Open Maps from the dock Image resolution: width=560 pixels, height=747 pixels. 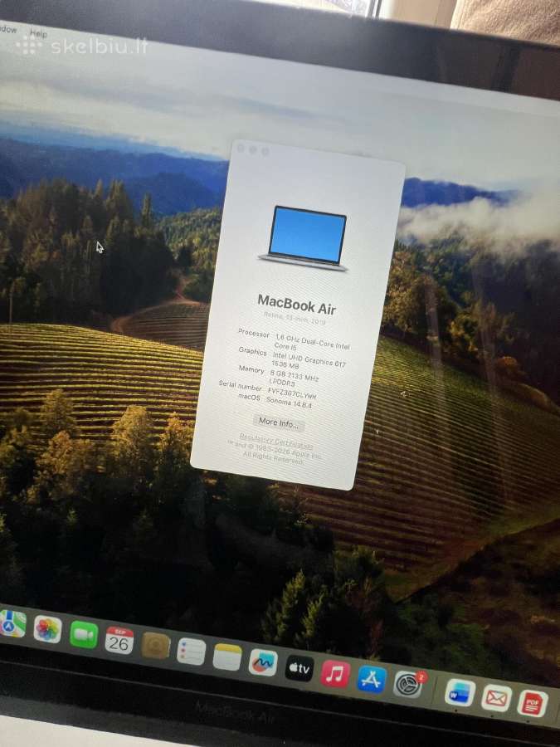pyautogui.click(x=12, y=623)
